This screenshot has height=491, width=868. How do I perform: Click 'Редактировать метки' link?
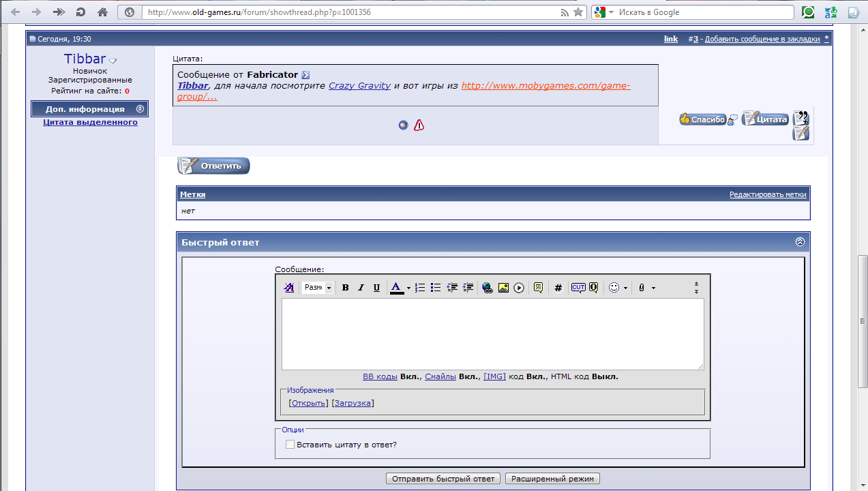click(x=768, y=194)
